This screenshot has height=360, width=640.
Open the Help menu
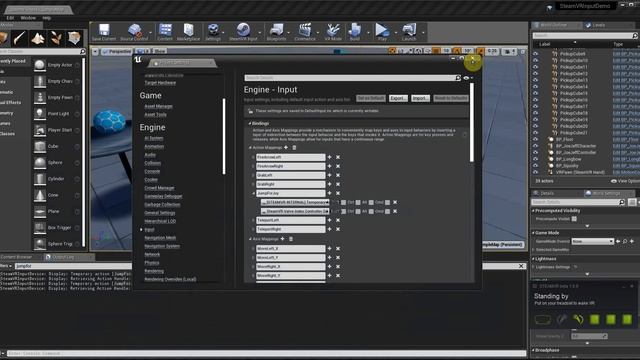47,18
